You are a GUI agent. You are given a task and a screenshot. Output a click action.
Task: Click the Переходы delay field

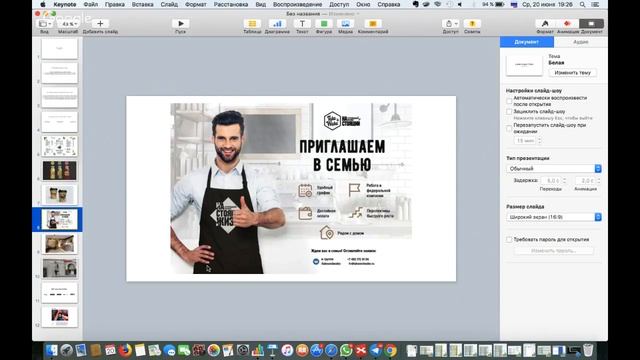tap(550, 180)
